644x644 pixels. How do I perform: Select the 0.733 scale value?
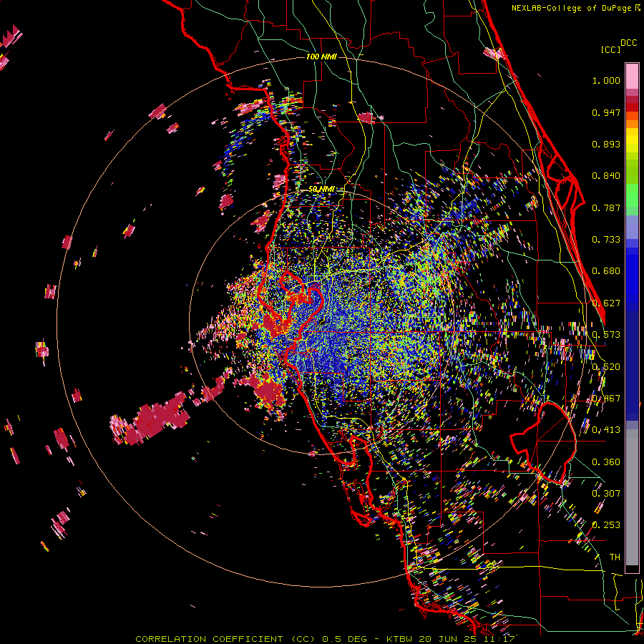(606, 240)
